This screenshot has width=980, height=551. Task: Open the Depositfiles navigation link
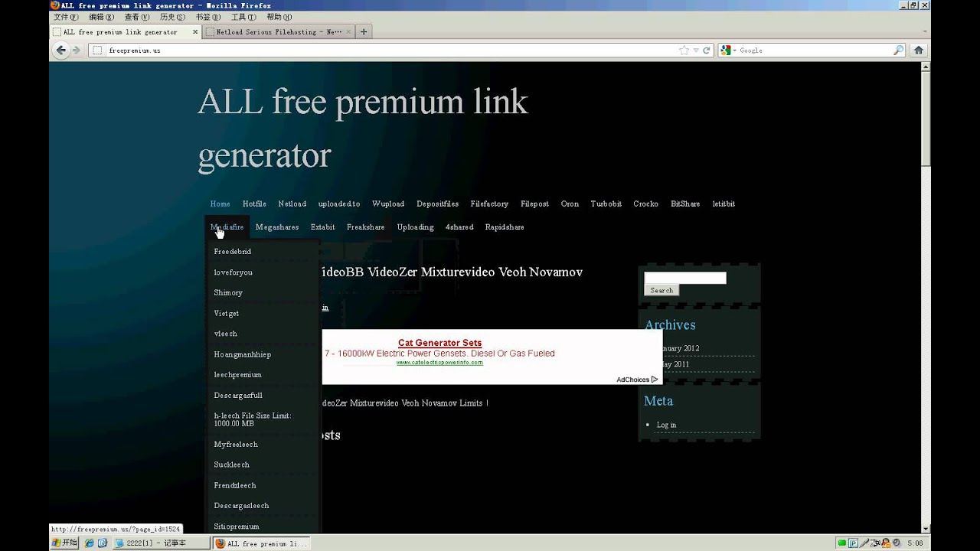[x=437, y=204]
